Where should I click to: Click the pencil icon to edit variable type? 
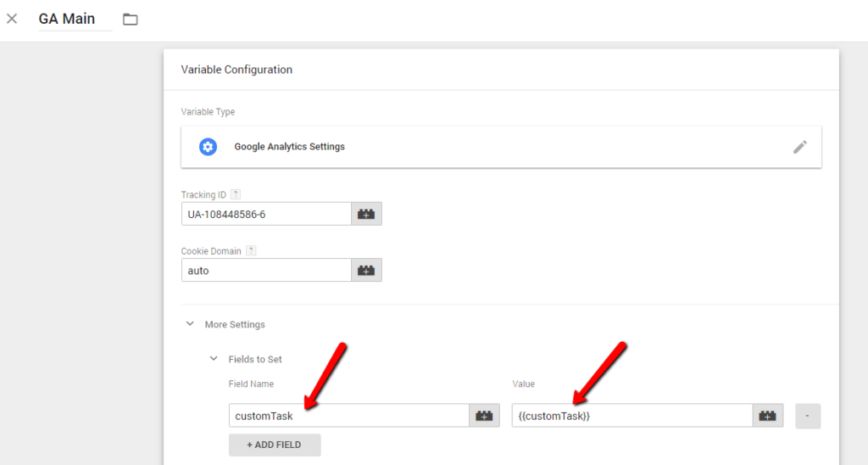click(799, 147)
